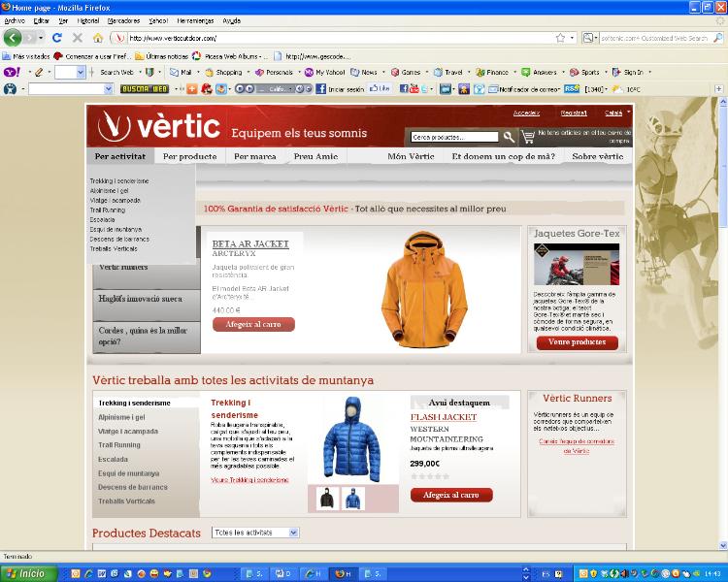Click the weather icon showing 10°C
The image size is (728, 582).
617,88
